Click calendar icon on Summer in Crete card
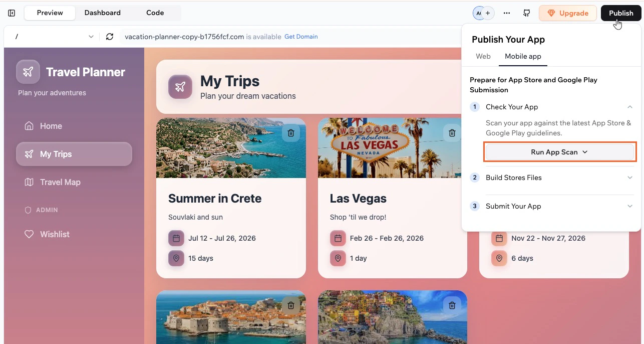The image size is (644, 344). [176, 238]
